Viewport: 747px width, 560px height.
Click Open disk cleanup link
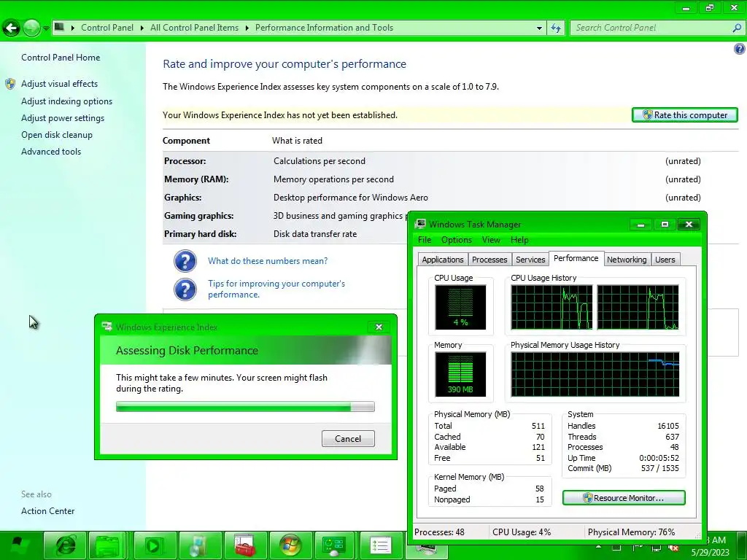[57, 135]
